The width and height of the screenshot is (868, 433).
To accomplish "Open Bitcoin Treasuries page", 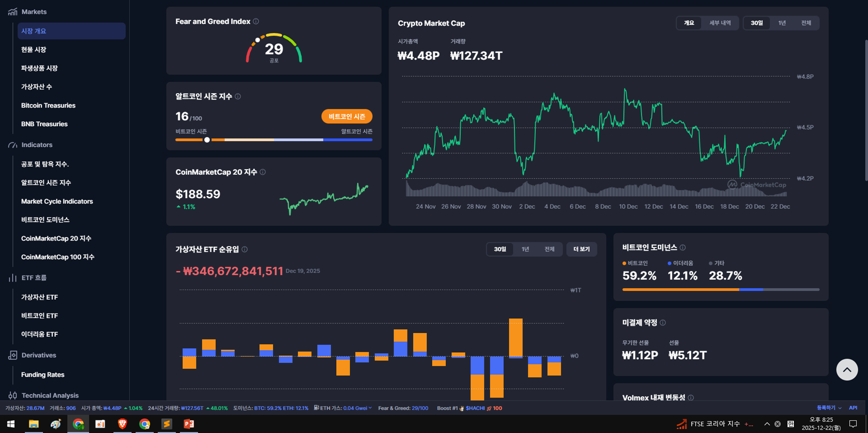I will pos(48,105).
